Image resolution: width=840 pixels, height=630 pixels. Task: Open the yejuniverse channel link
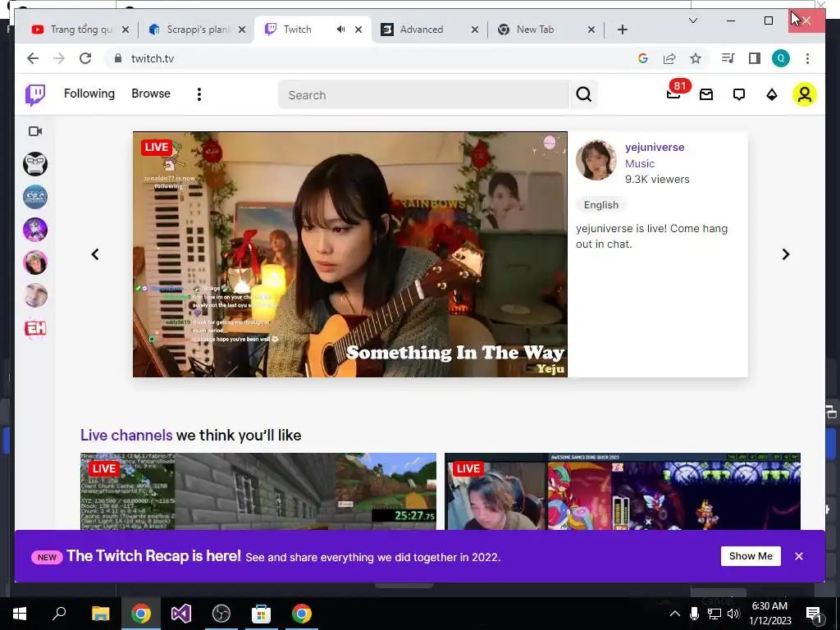655,148
